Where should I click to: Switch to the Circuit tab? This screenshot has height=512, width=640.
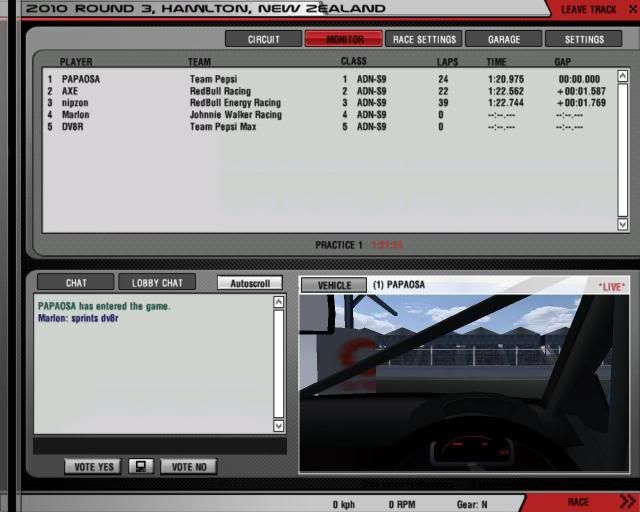click(263, 39)
